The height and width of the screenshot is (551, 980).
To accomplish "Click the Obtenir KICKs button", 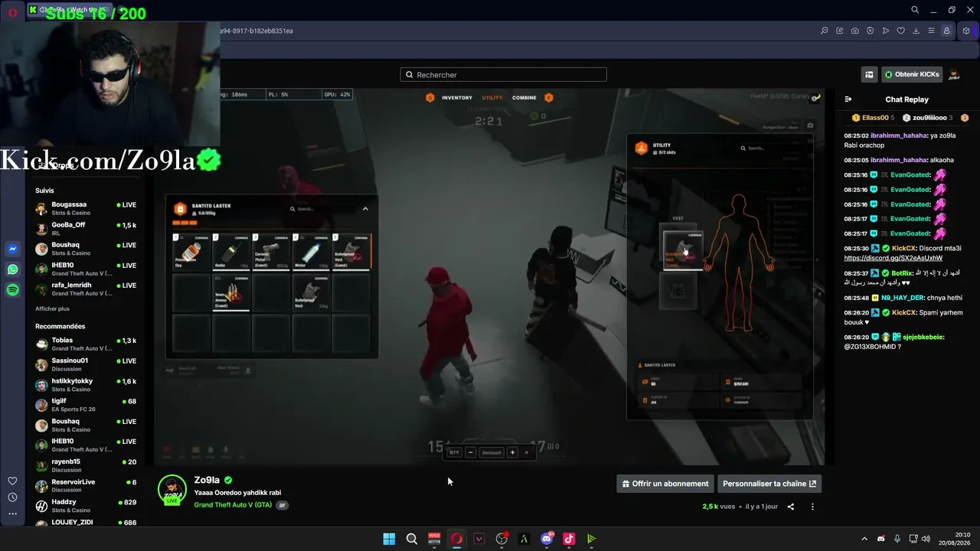I will click(912, 74).
